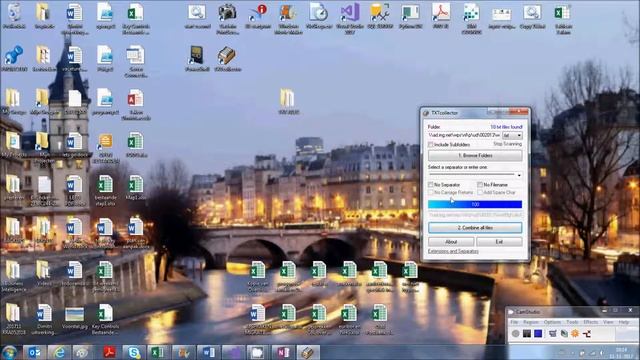Click the orange sun icon in CamStudio toolbar
Viewport: 640px width, 360px height.
point(575,333)
